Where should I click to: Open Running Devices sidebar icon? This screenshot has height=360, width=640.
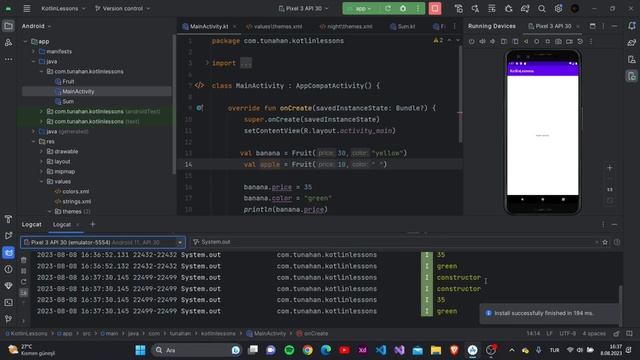tap(632, 76)
